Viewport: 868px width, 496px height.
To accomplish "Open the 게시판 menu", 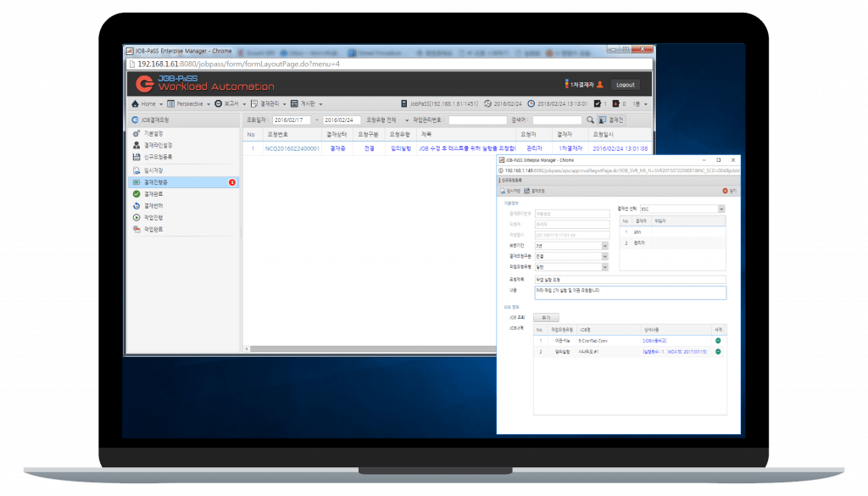I will [307, 104].
